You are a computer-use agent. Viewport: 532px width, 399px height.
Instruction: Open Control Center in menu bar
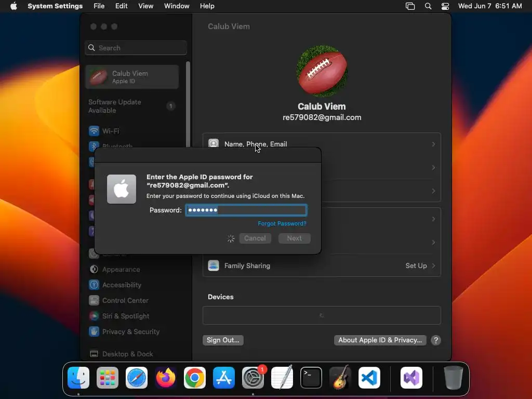(445, 6)
